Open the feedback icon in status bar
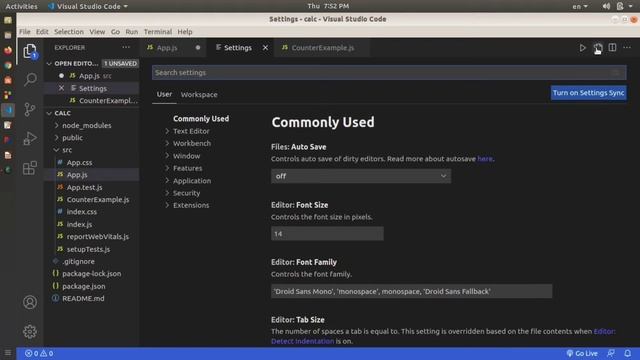Image resolution: width=640 pixels, height=360 pixels. tap(611, 353)
